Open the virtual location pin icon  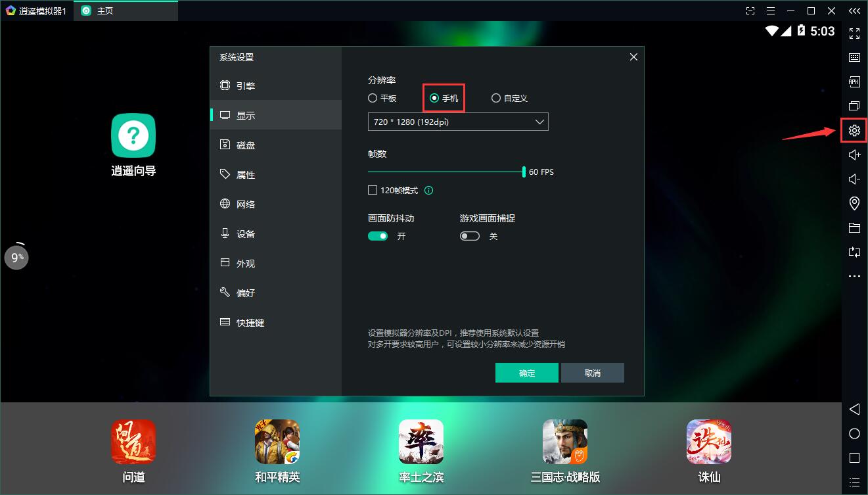[x=854, y=203]
